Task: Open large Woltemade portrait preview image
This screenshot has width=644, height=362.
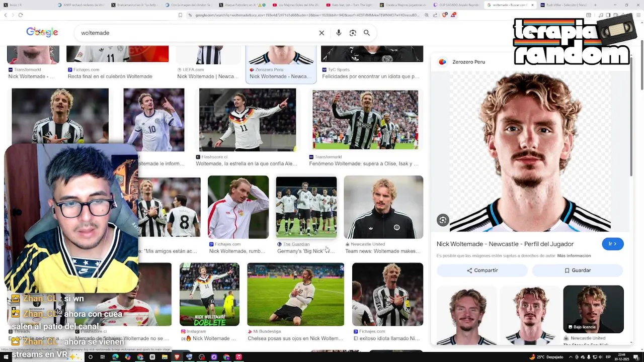Action: pos(530,151)
